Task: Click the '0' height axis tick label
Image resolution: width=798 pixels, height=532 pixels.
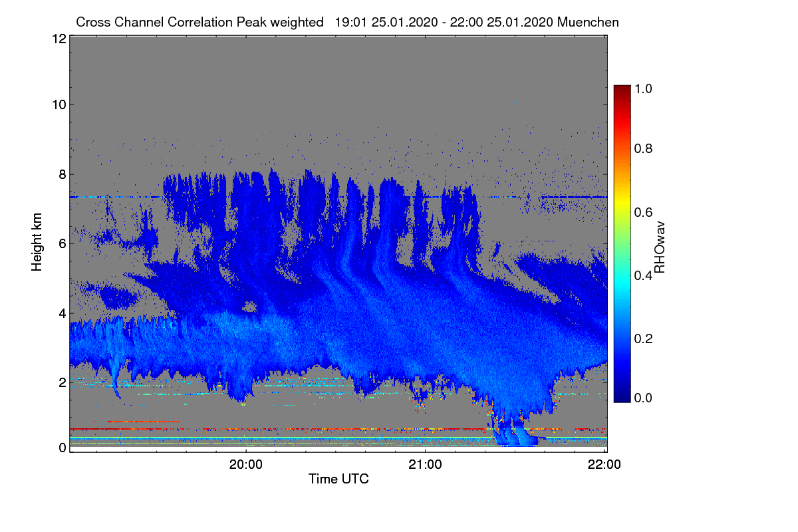Action: pos(63,448)
